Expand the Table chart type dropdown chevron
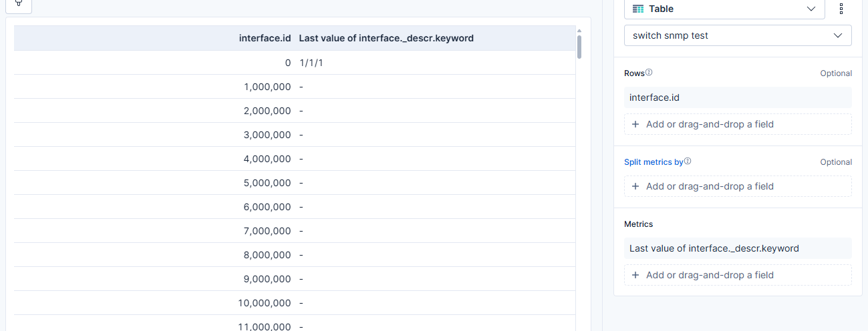Viewport: 868px width, 331px height. click(811, 9)
